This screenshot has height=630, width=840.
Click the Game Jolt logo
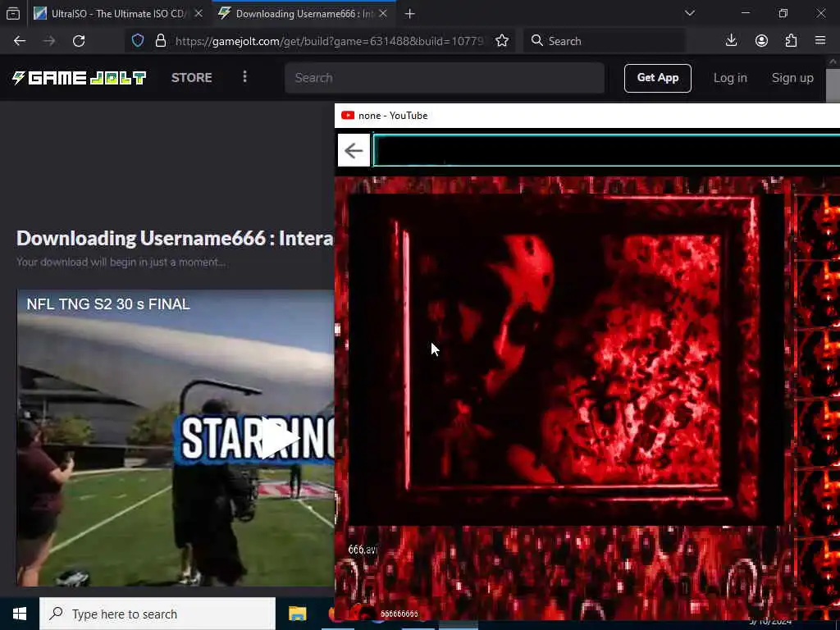point(79,78)
